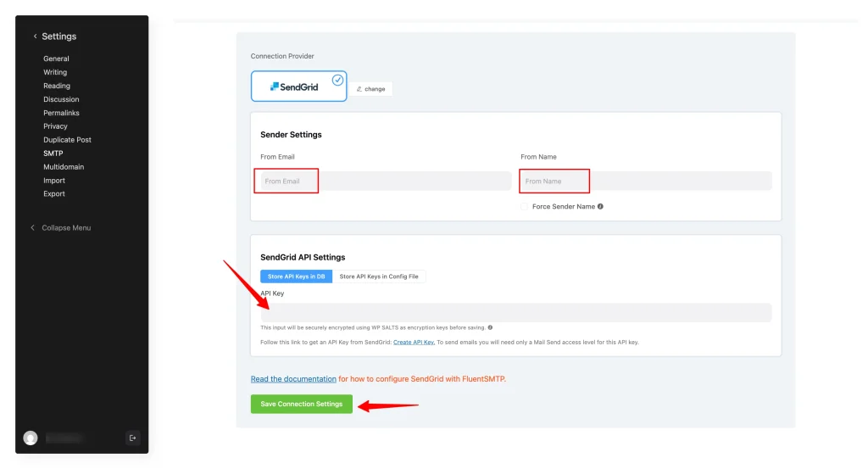Click the selected-provider checkmark badge
The width and height of the screenshot is (868, 469).
pos(337,80)
